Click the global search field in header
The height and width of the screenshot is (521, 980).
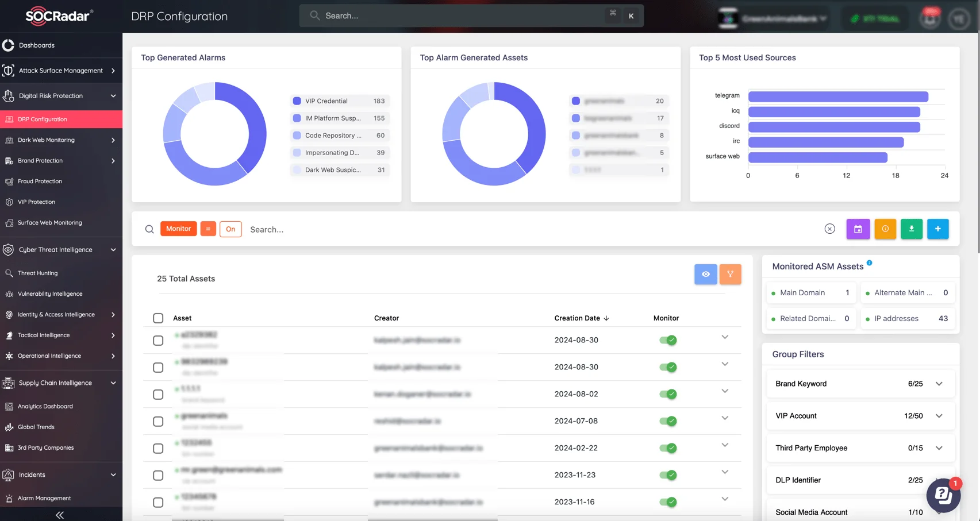(x=471, y=16)
